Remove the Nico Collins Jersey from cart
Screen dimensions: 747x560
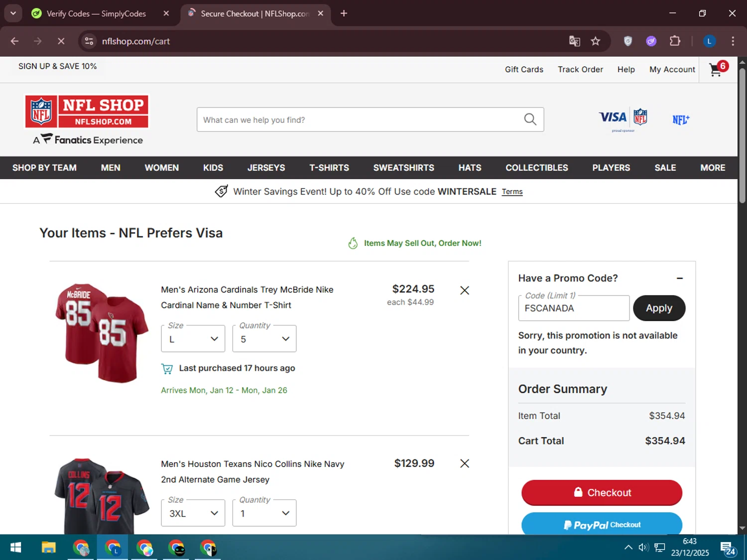pos(464,463)
